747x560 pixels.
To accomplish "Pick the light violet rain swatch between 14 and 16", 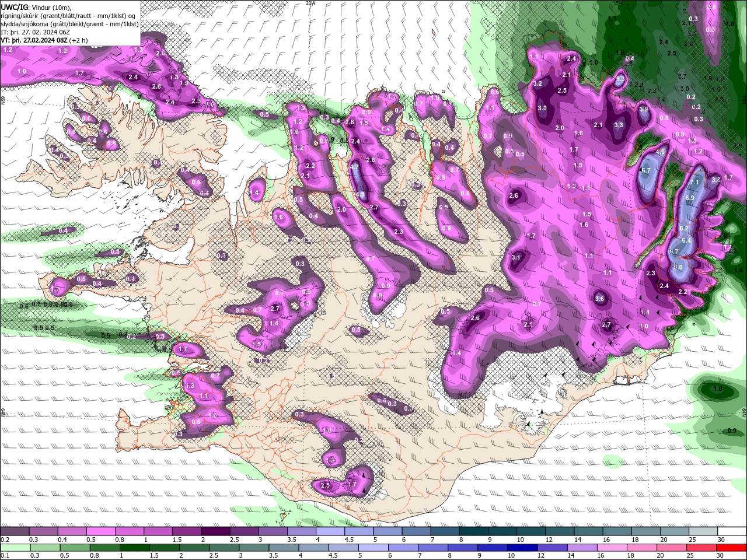I will click(582, 548).
